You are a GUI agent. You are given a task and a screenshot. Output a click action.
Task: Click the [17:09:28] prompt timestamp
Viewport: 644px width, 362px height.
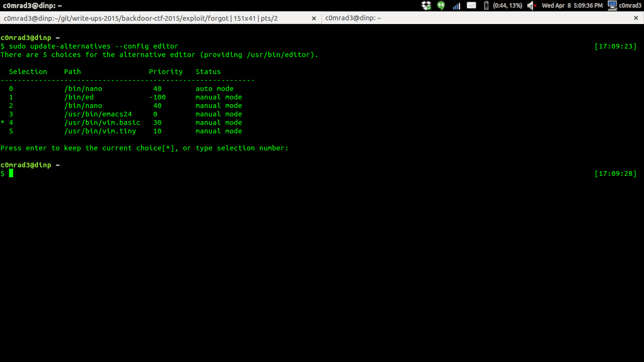coord(615,173)
